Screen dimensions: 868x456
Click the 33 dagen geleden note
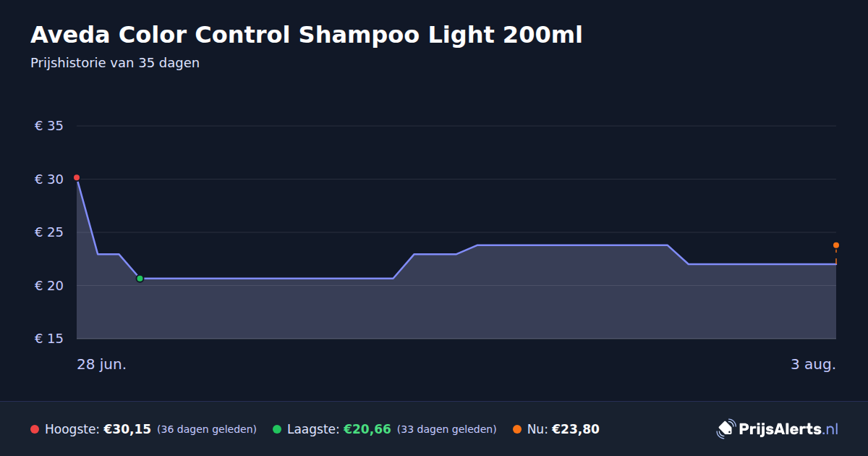click(x=447, y=429)
